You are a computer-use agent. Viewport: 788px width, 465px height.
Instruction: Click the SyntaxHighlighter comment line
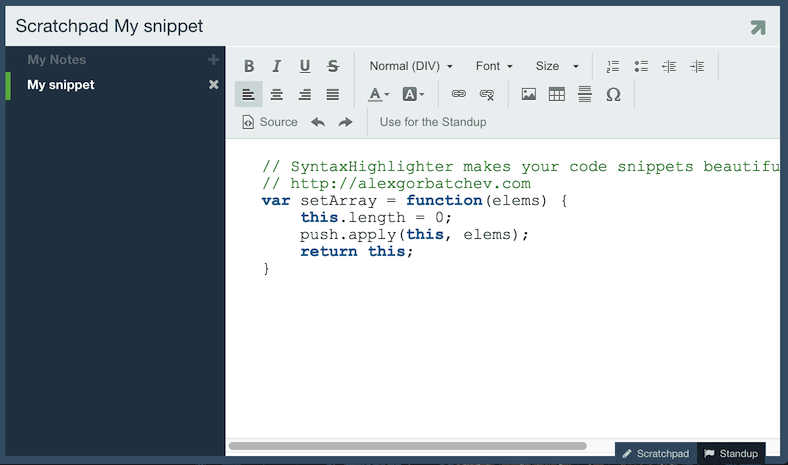(521, 166)
